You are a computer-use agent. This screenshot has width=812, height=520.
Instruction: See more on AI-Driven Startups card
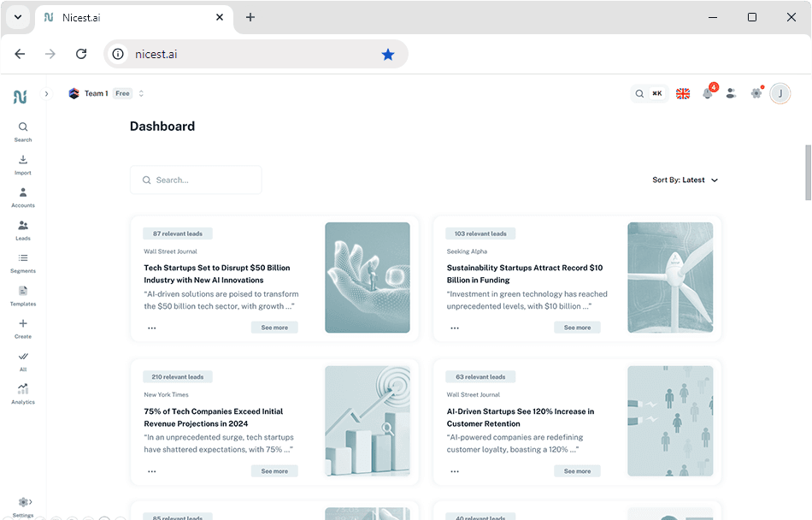[577, 470]
